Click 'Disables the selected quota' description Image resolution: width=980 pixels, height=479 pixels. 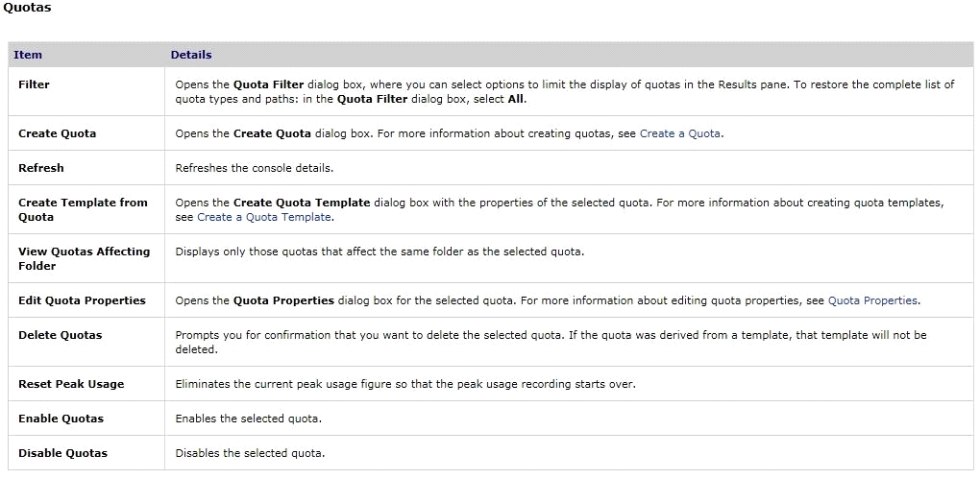250,453
